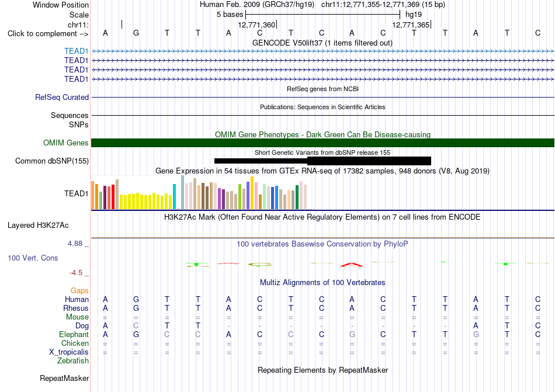Select the Zebrafish species row label
555x392 pixels.
pos(73,360)
